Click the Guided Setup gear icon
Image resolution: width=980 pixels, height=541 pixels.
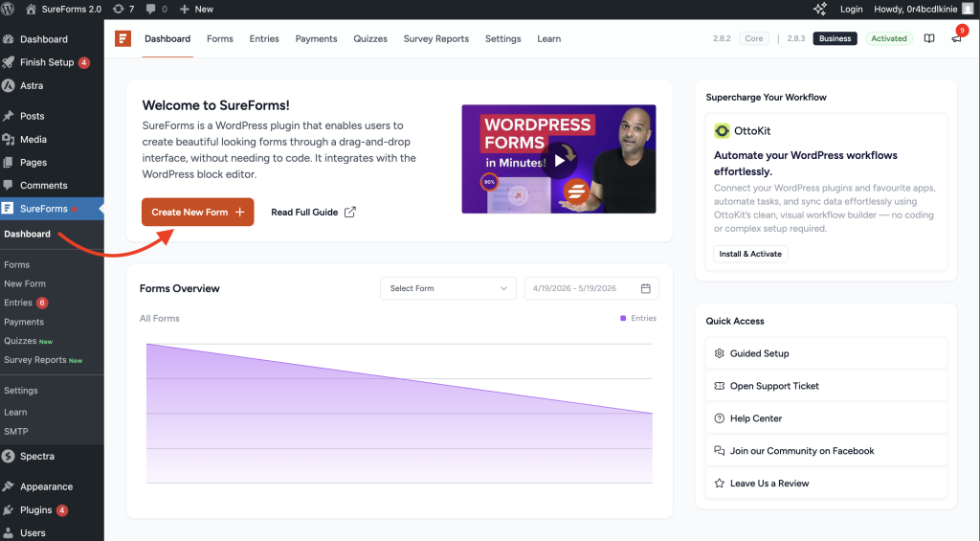click(x=720, y=353)
